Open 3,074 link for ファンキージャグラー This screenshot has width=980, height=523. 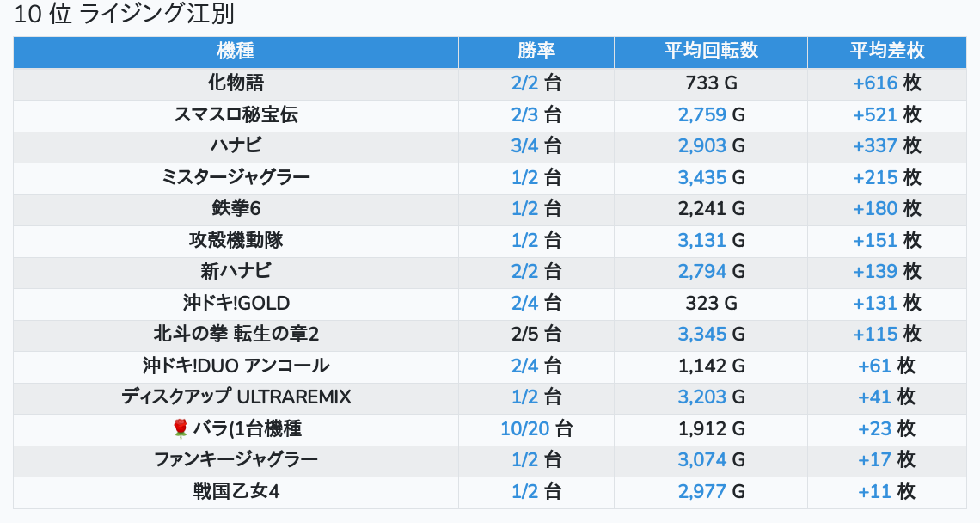[x=701, y=459]
